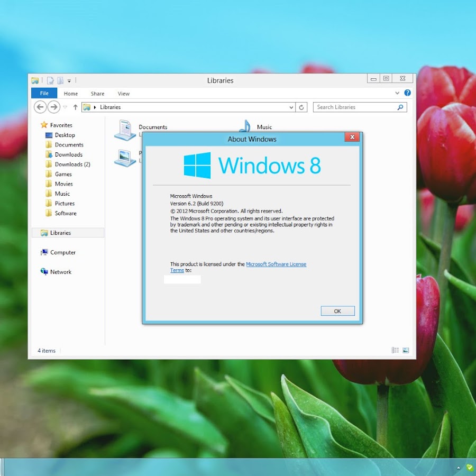Select the Documents library icon

pyautogui.click(x=125, y=130)
